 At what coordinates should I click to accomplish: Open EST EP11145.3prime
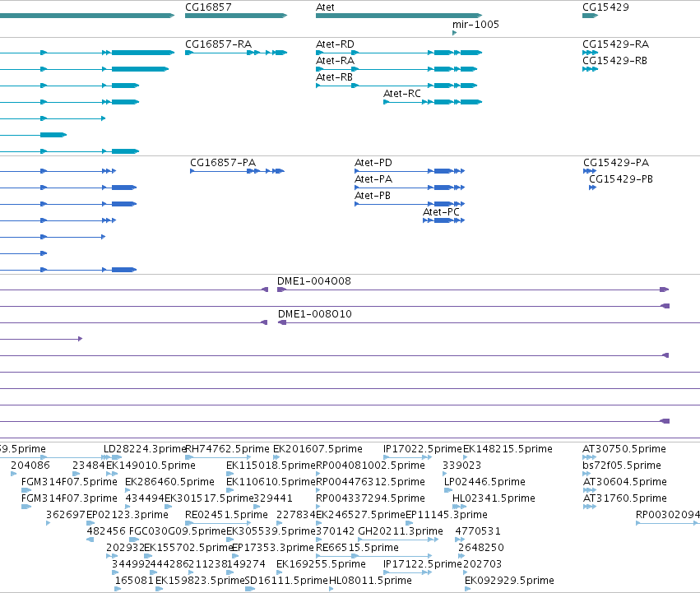pos(447,515)
